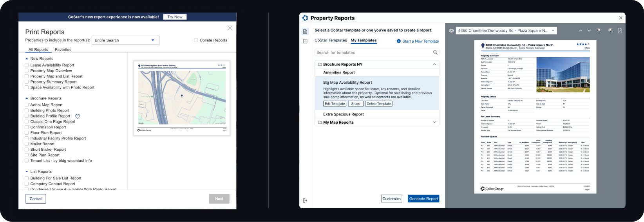The height and width of the screenshot is (222, 644).
Task: Click the CoStar logo in Property Reports
Action: point(305,18)
